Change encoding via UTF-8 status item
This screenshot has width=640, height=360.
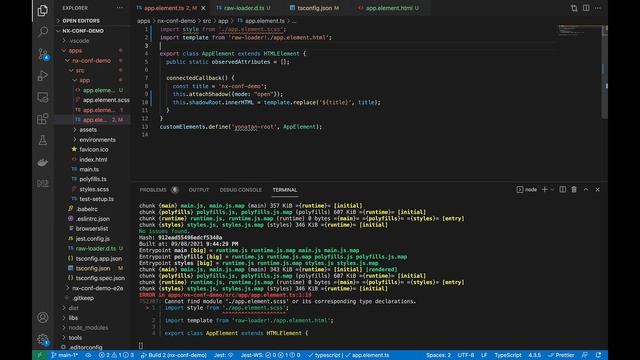click(466, 355)
